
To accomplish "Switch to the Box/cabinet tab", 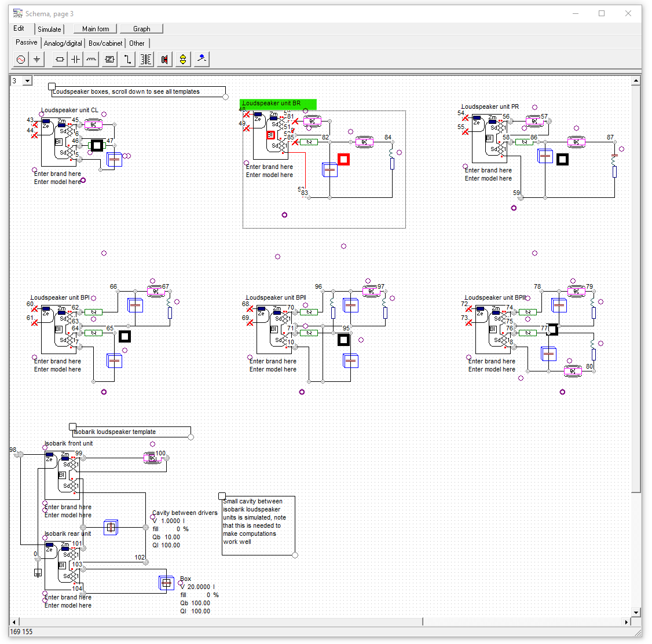I will coord(105,42).
